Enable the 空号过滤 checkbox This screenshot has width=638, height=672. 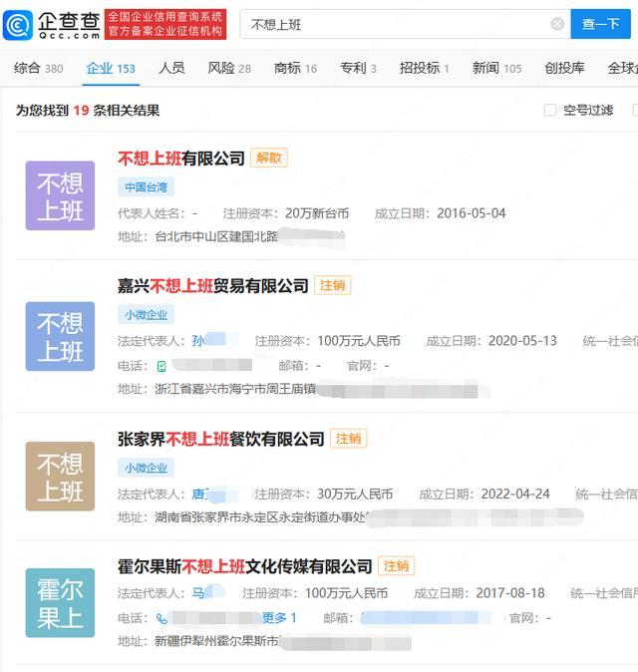[550, 110]
